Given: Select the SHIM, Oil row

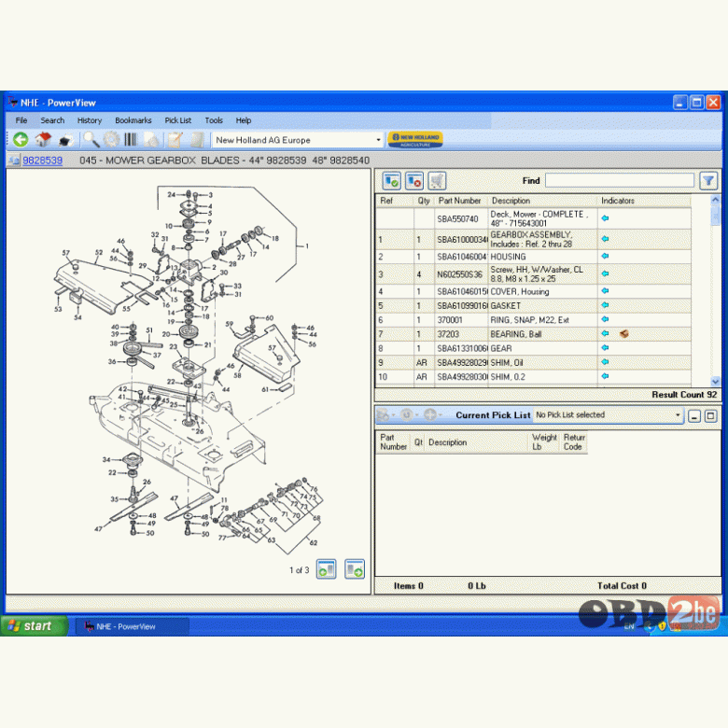Looking at the screenshot, I should (x=533, y=363).
